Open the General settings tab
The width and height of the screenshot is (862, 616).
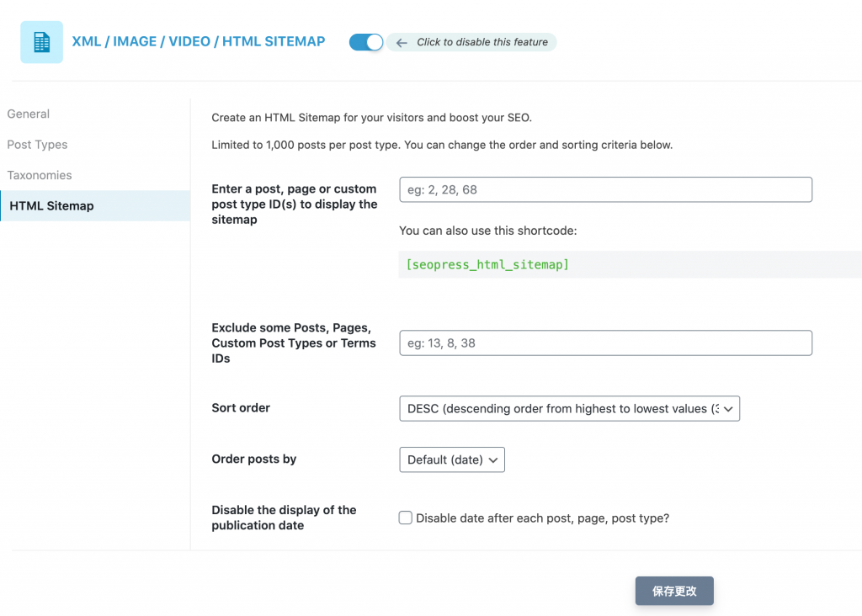(29, 114)
